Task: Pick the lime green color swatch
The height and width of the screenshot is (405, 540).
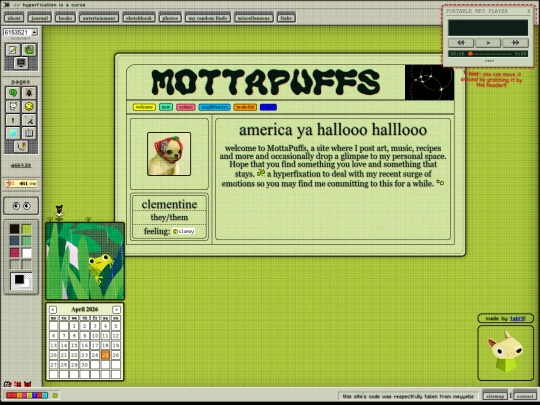Action: pos(27,229)
